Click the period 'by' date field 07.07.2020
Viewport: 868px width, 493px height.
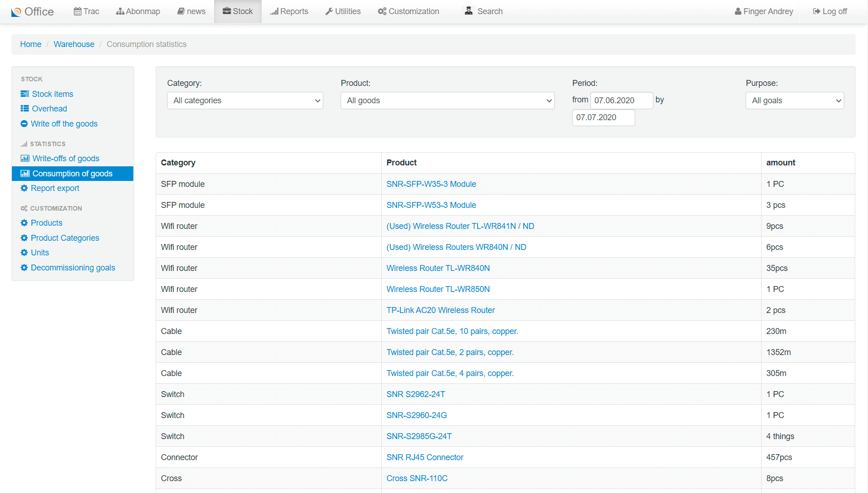pos(603,117)
